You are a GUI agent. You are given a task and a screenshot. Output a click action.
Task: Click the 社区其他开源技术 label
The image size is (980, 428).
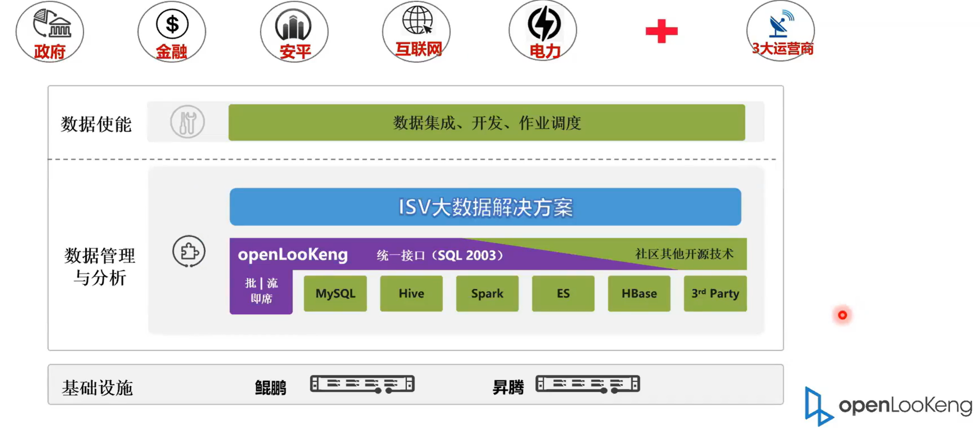685,254
